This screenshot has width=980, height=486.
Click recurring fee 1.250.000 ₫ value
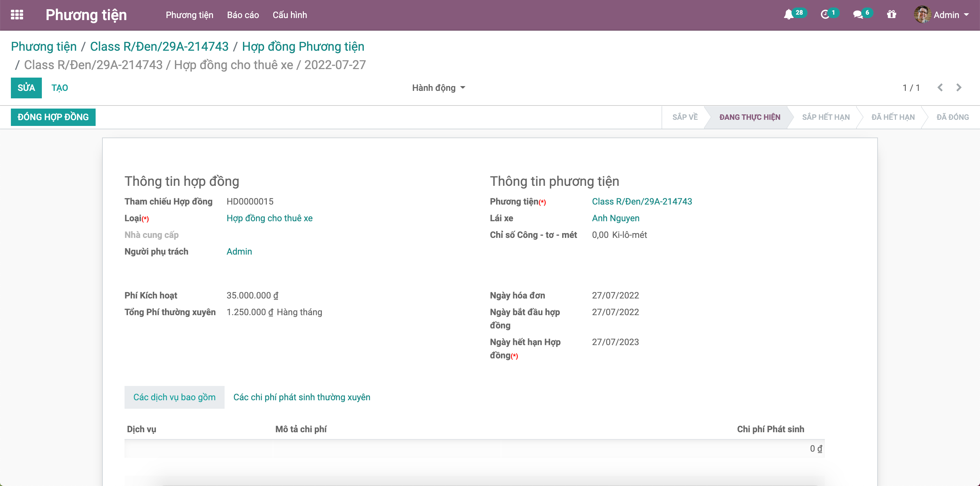250,312
